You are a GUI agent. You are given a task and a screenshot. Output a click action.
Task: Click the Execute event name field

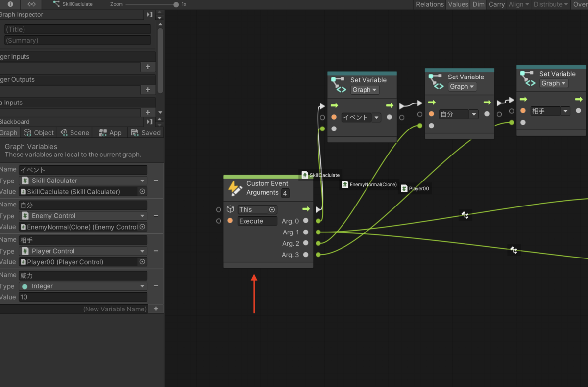point(257,221)
